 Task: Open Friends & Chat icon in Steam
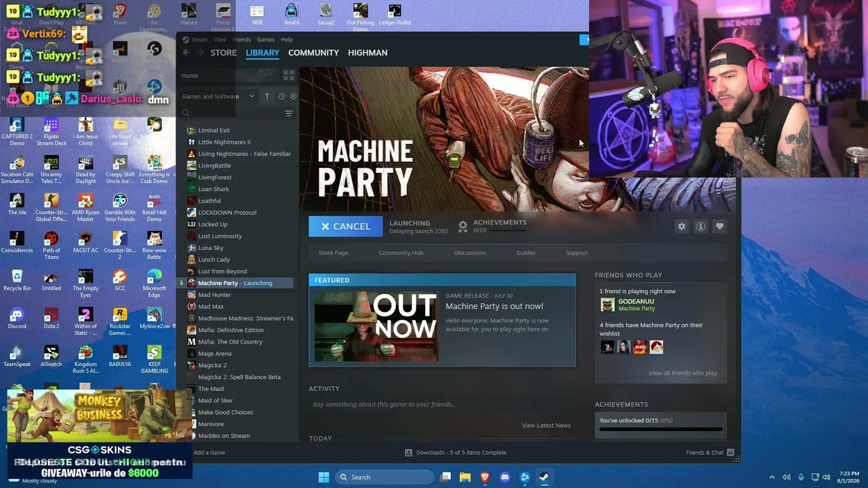click(x=730, y=452)
